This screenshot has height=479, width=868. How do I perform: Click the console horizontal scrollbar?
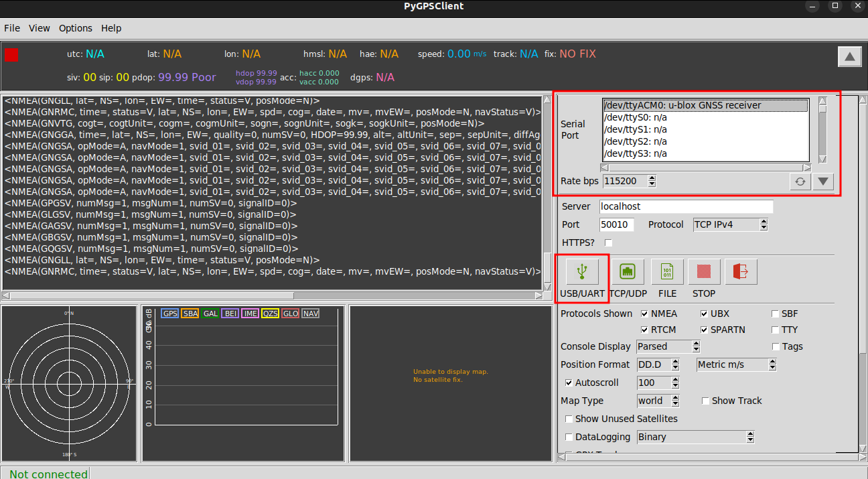(272, 295)
